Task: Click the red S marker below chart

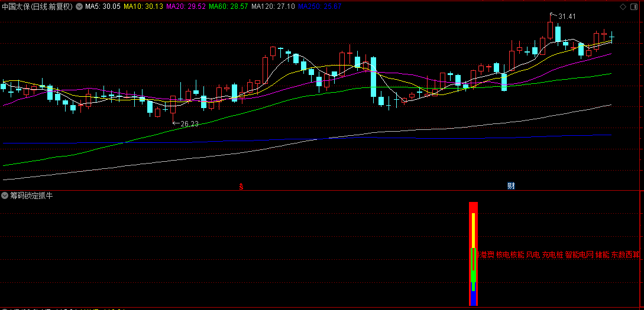Action: click(x=241, y=187)
